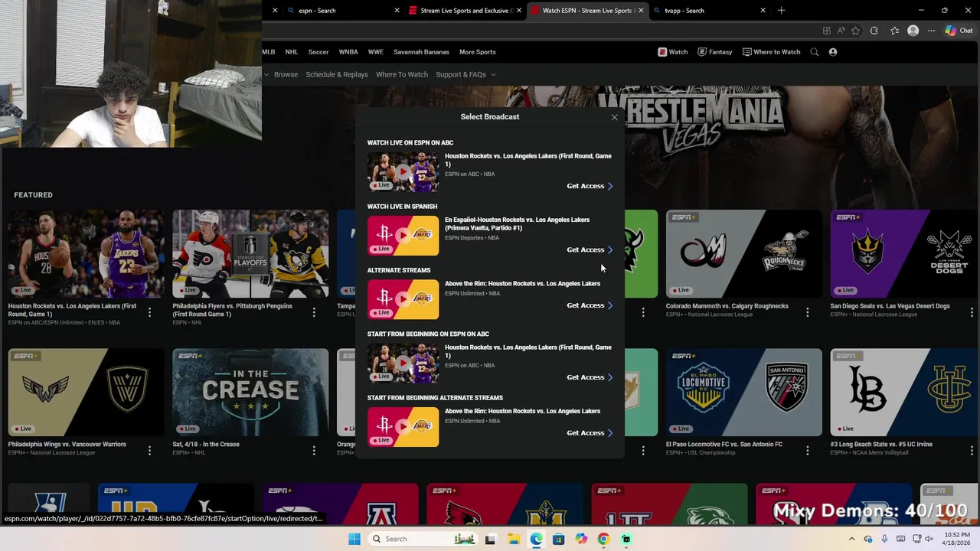Open the Soccer menu item

318,52
